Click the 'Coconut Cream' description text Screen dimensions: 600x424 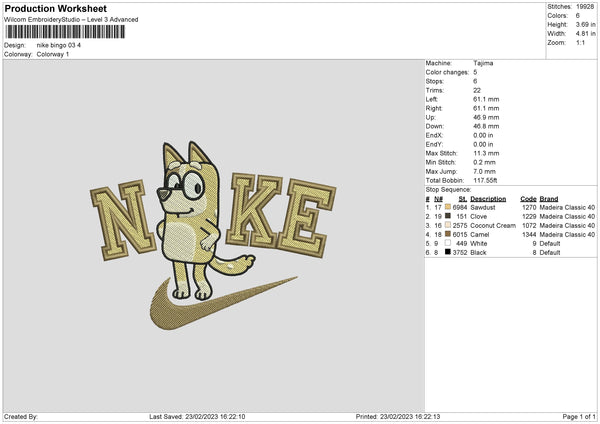coord(493,225)
